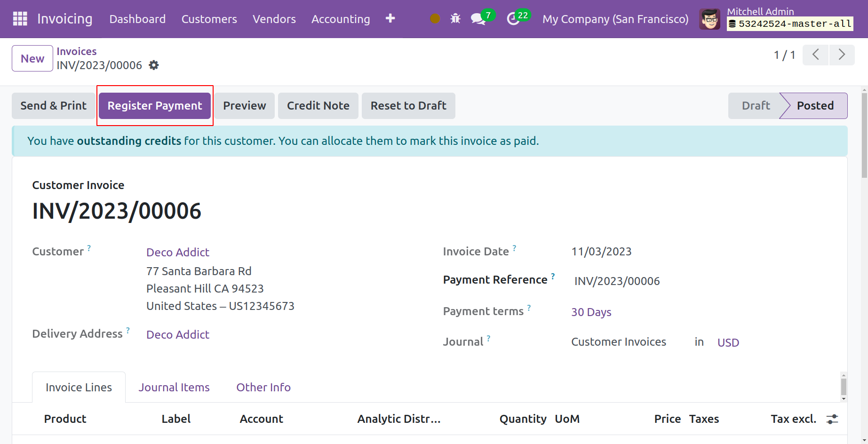Select the Draft status stage

coord(756,106)
